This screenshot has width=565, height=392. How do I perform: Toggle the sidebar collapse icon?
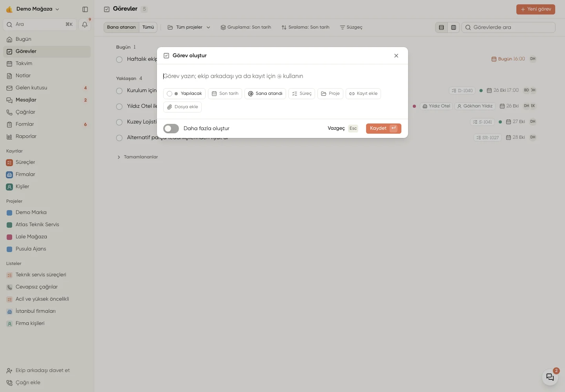pyautogui.click(x=85, y=9)
